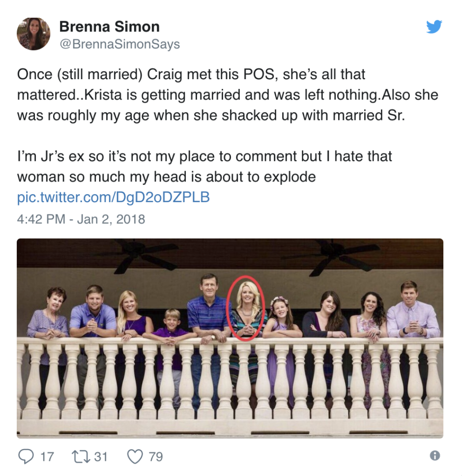Click the reply count 17

click(x=47, y=456)
